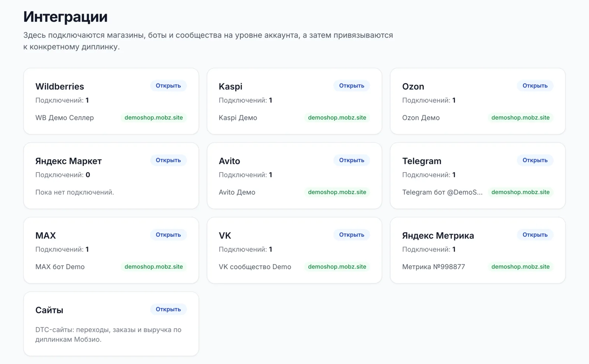This screenshot has width=589, height=364.
Task: Click the VK card title
Action: [225, 236]
